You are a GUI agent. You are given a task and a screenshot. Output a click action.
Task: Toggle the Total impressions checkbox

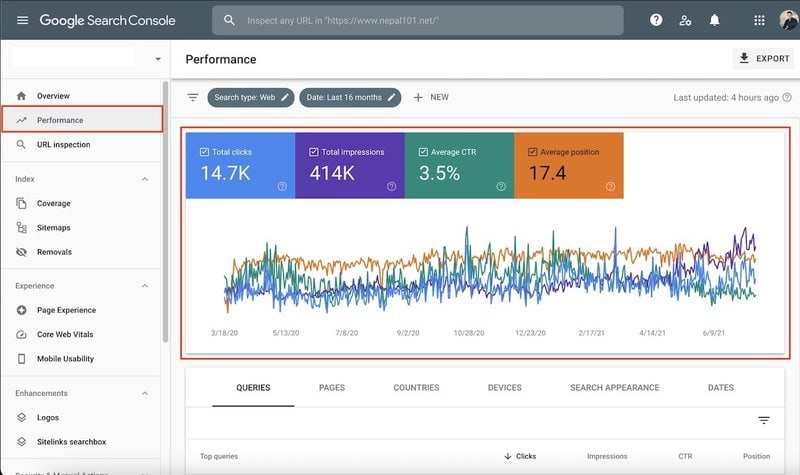(x=314, y=152)
